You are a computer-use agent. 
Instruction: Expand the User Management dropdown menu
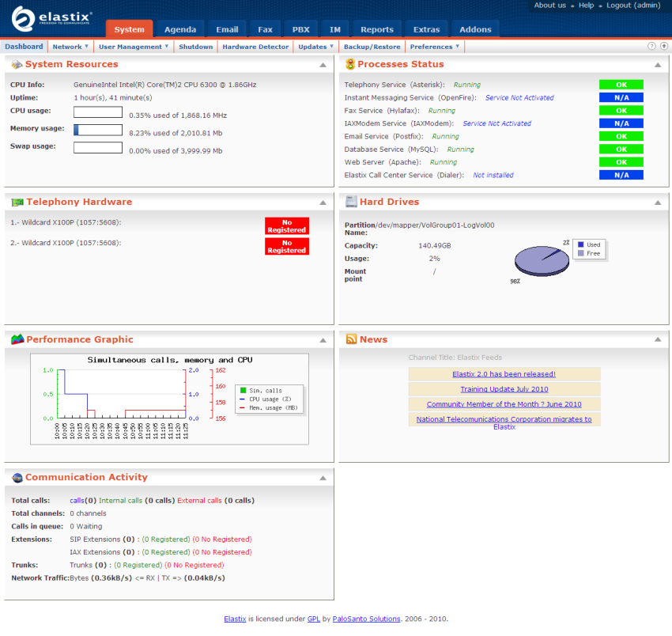point(133,47)
